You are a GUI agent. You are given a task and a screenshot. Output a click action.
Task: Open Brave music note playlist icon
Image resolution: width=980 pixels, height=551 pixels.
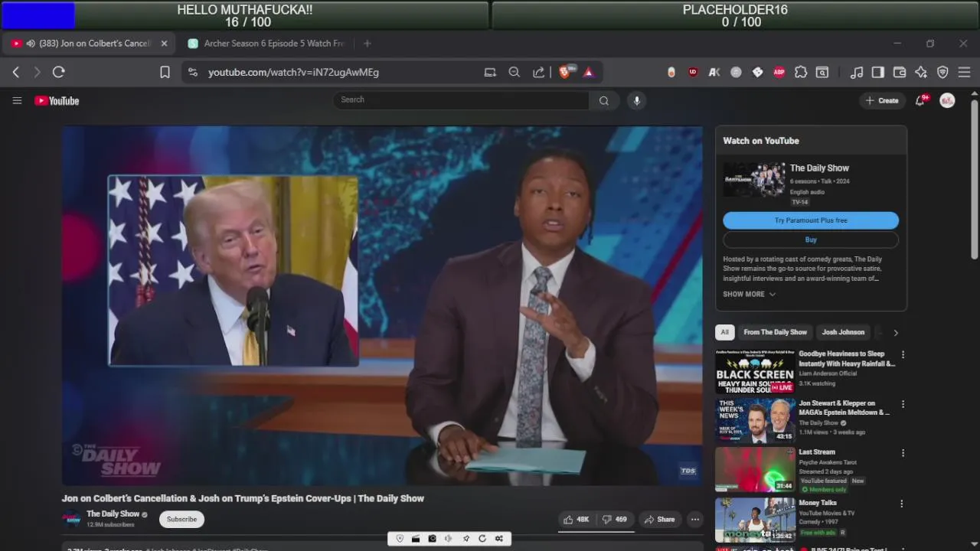[857, 72]
